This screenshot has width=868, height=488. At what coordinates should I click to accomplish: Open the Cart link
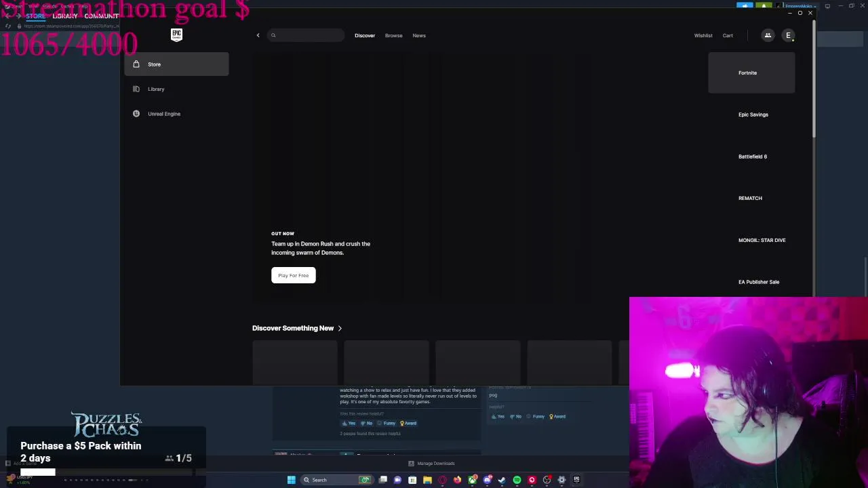point(728,35)
